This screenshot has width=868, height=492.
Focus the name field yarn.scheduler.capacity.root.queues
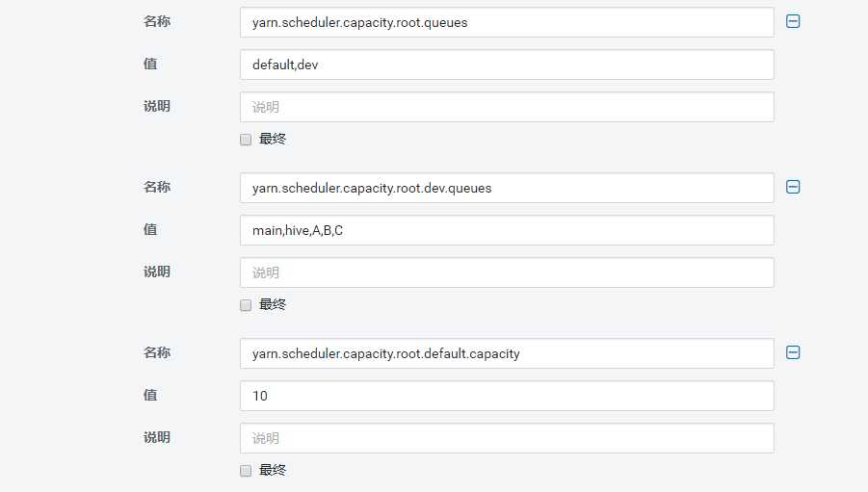(507, 22)
